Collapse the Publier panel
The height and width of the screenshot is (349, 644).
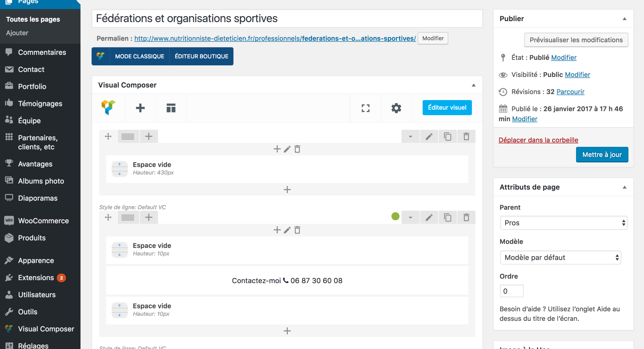tap(624, 19)
